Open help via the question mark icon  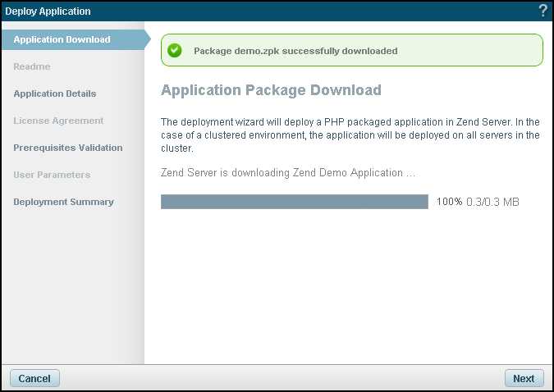pos(543,11)
